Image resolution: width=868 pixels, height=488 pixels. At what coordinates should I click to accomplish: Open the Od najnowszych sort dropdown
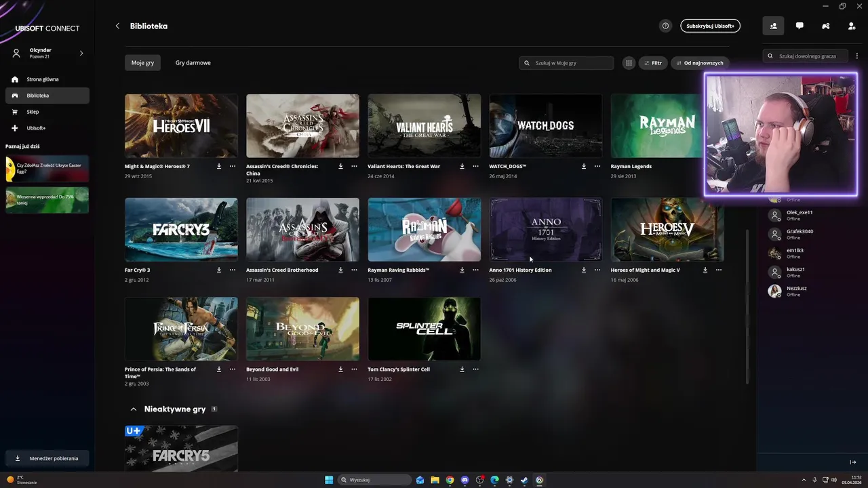click(x=700, y=63)
